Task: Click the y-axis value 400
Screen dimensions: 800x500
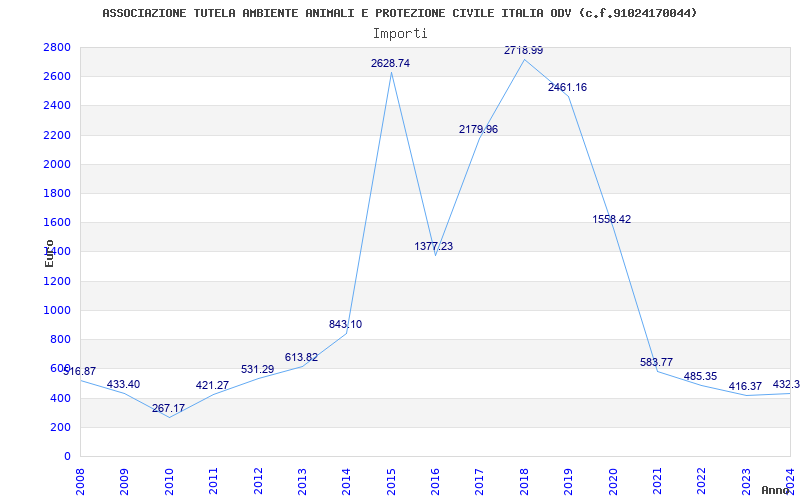Action: coord(63,398)
